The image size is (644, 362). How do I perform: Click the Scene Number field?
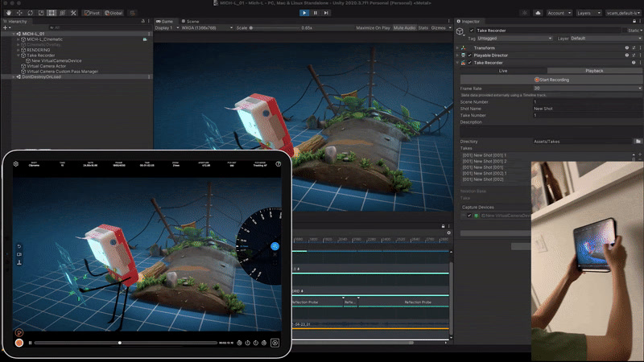[587, 102]
